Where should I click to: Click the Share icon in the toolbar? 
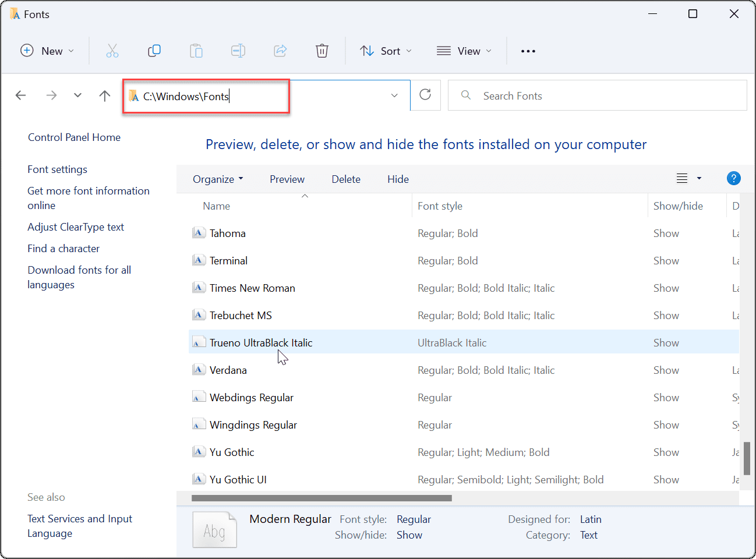tap(280, 51)
